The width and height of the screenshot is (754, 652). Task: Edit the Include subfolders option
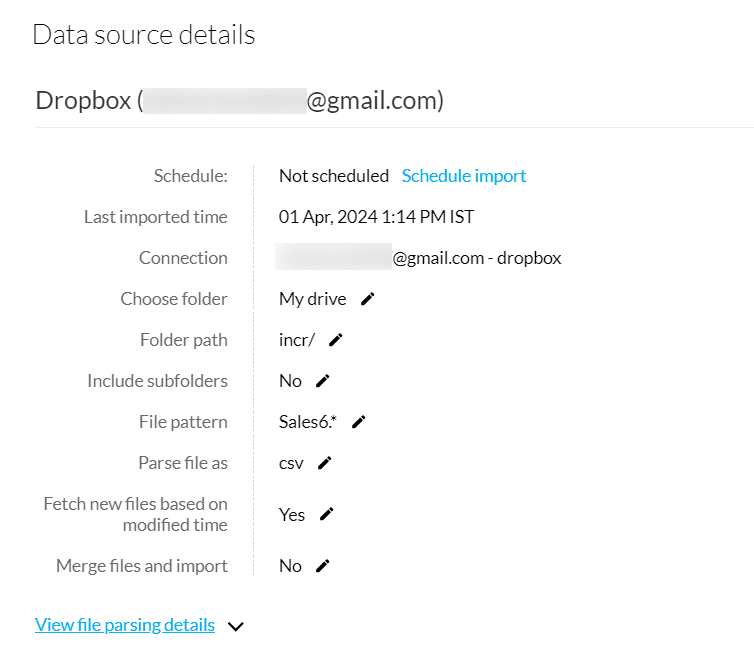coord(323,381)
